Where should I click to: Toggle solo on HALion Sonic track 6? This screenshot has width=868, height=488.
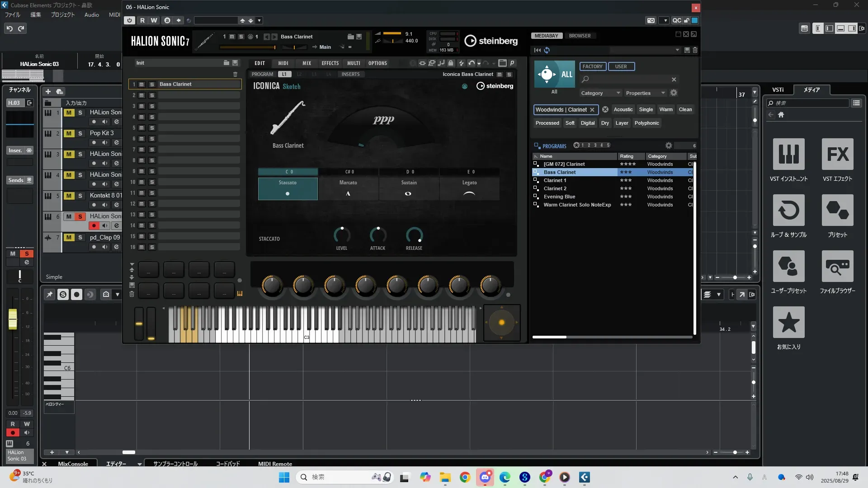(x=80, y=216)
